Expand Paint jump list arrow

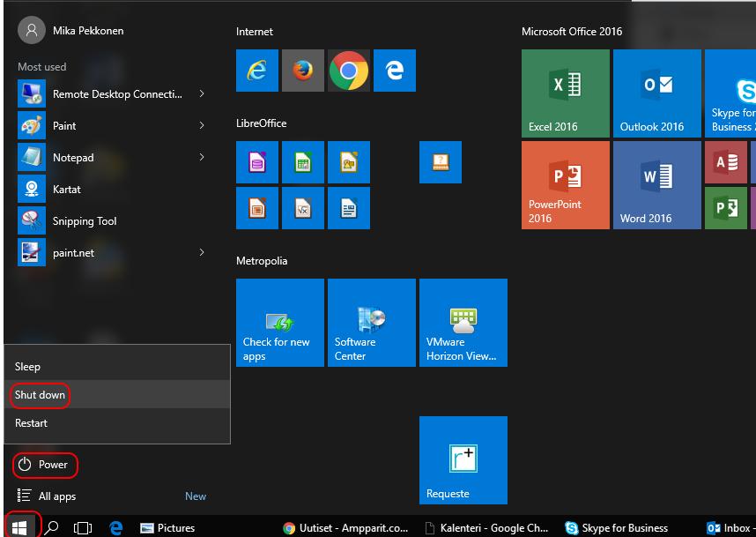click(x=202, y=125)
